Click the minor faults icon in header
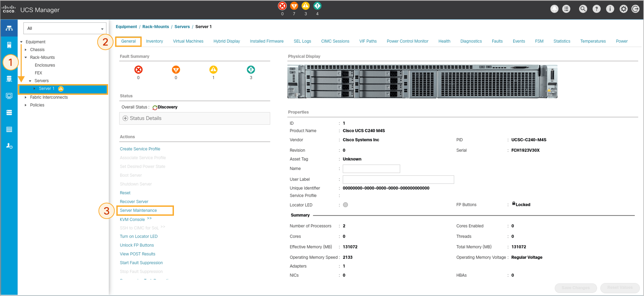The height and width of the screenshot is (296, 644). [306, 6]
